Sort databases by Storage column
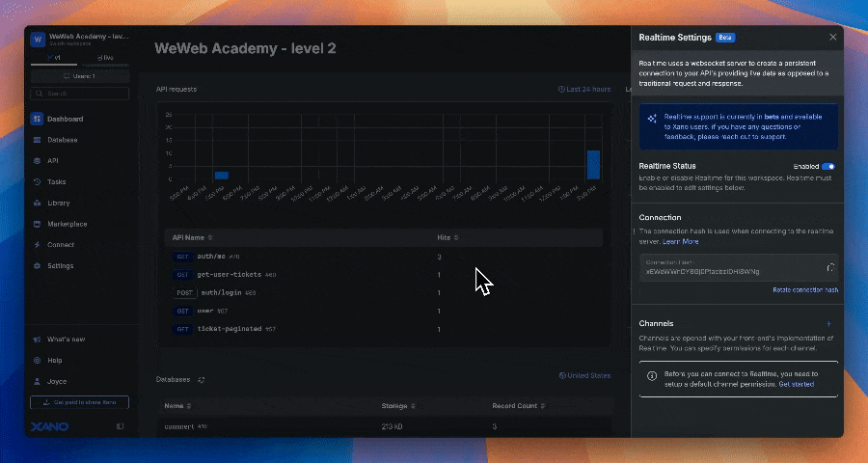 pos(398,406)
